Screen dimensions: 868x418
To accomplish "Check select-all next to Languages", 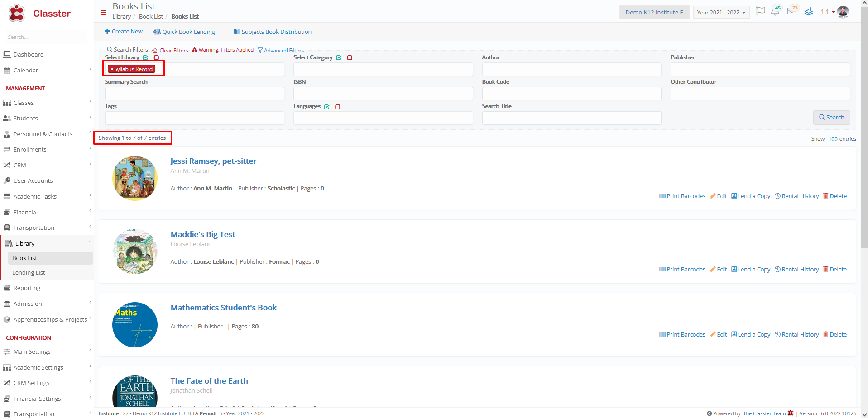I will pos(326,107).
